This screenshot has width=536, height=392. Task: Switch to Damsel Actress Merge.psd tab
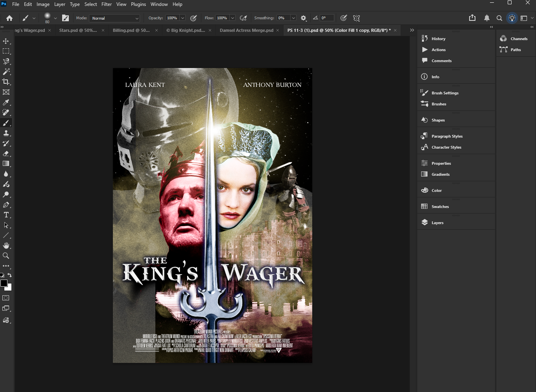[246, 30]
